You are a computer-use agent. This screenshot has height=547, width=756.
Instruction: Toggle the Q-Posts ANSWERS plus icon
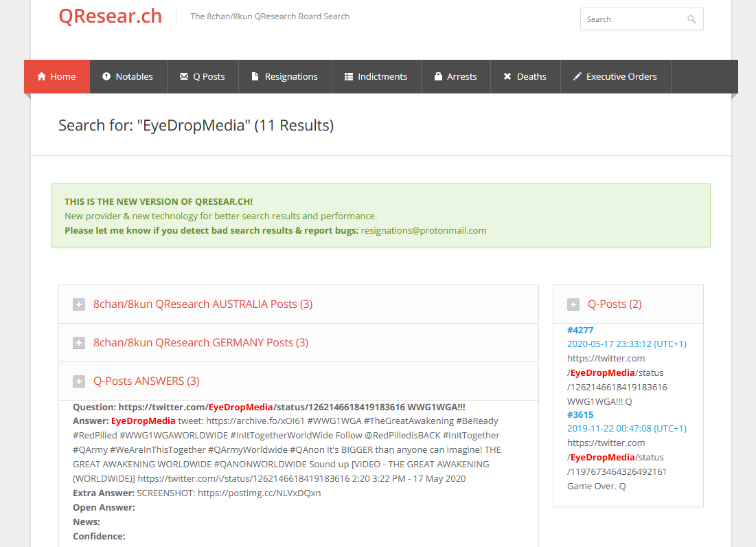79,381
